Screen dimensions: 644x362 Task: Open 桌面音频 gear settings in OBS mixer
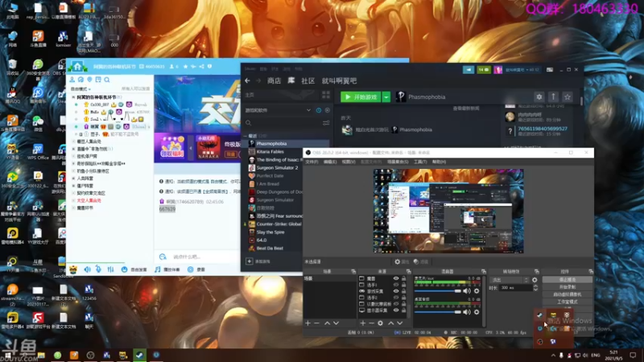pos(477,312)
